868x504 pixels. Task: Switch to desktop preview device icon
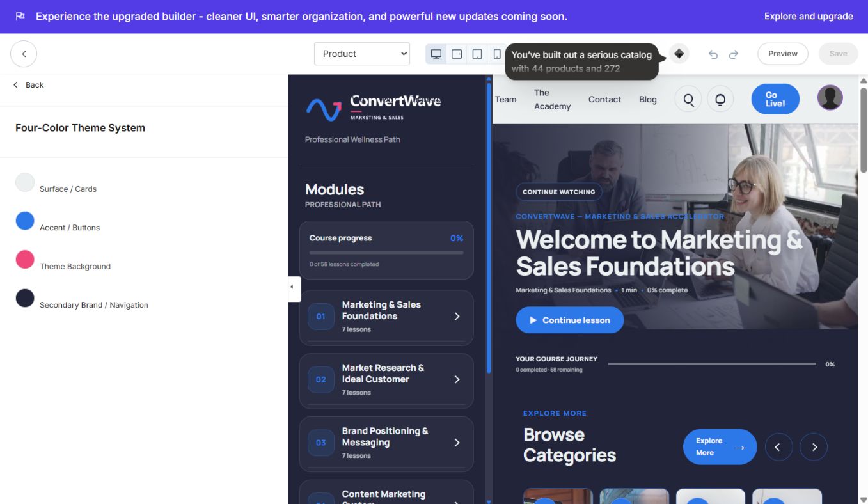(x=436, y=54)
